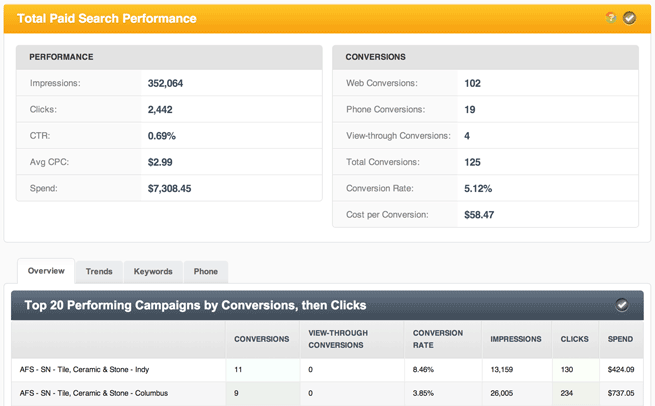Click the Avg CPC: label
The width and height of the screenshot is (655, 406).
[49, 162]
